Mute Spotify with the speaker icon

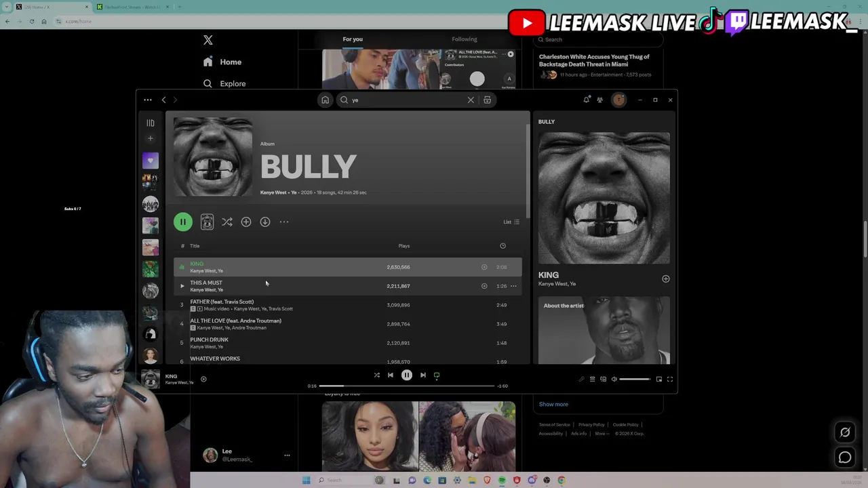tap(614, 379)
